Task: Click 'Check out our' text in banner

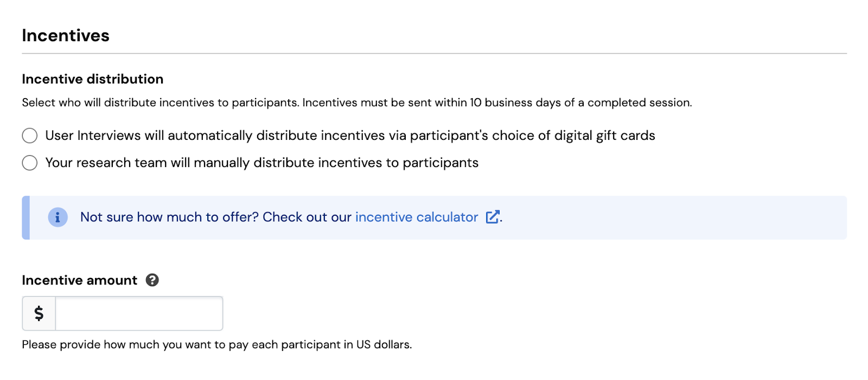Action: pos(307,217)
